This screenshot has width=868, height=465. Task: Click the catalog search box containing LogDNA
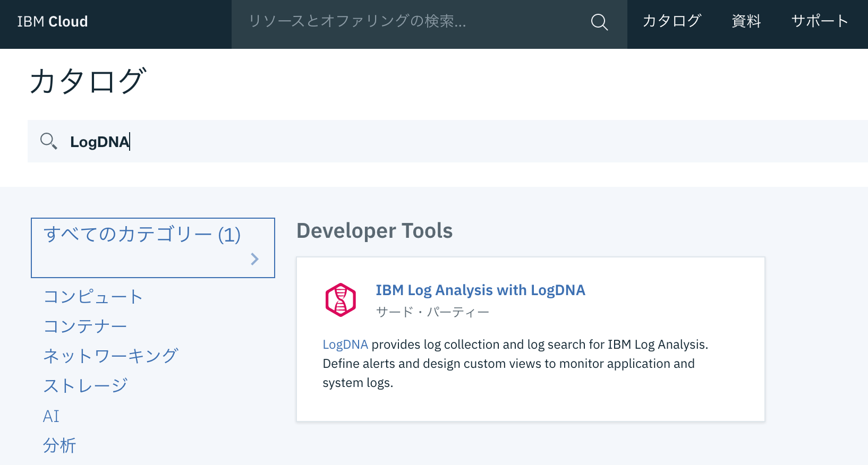pyautogui.click(x=448, y=141)
